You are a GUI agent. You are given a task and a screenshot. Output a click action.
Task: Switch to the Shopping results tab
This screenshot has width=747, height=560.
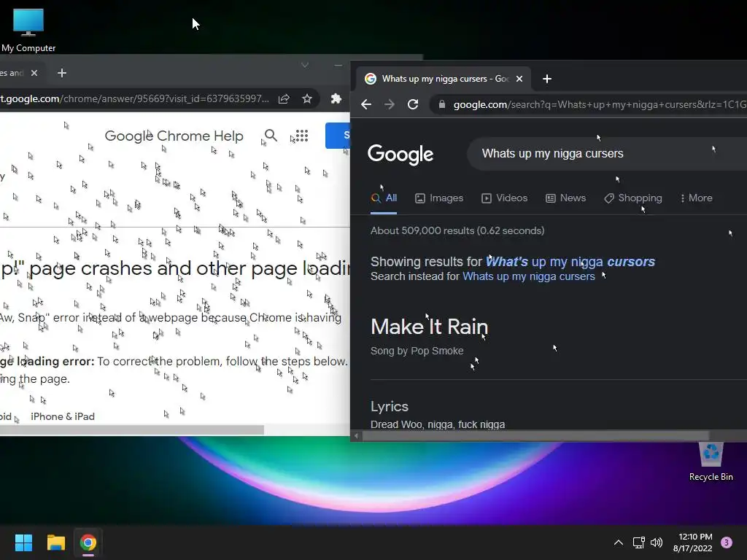pyautogui.click(x=633, y=198)
